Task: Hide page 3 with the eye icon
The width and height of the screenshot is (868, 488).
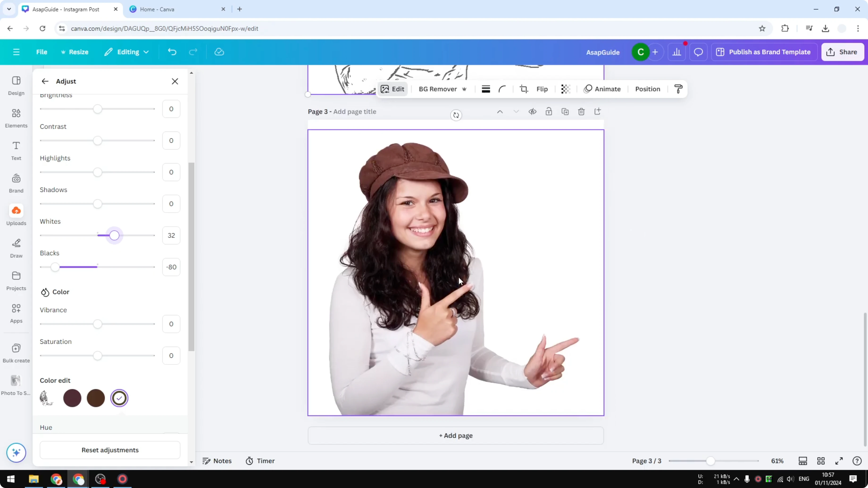Action: tap(532, 112)
